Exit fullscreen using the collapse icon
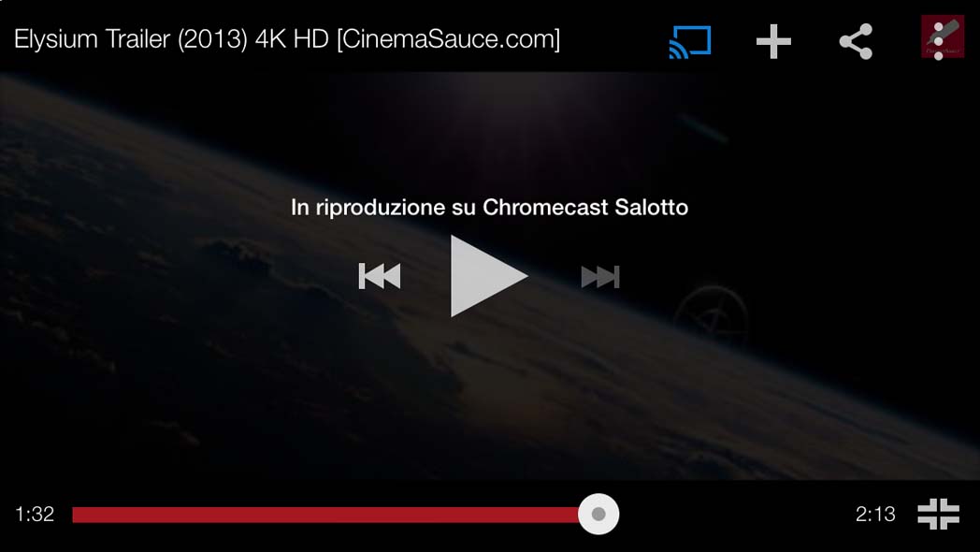Image resolution: width=980 pixels, height=552 pixels. coord(938,514)
